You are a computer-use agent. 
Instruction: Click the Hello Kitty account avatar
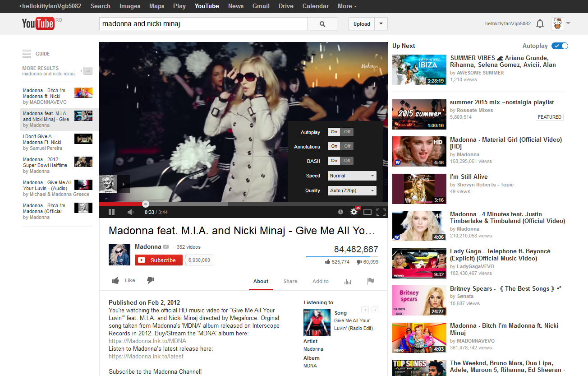coord(557,24)
